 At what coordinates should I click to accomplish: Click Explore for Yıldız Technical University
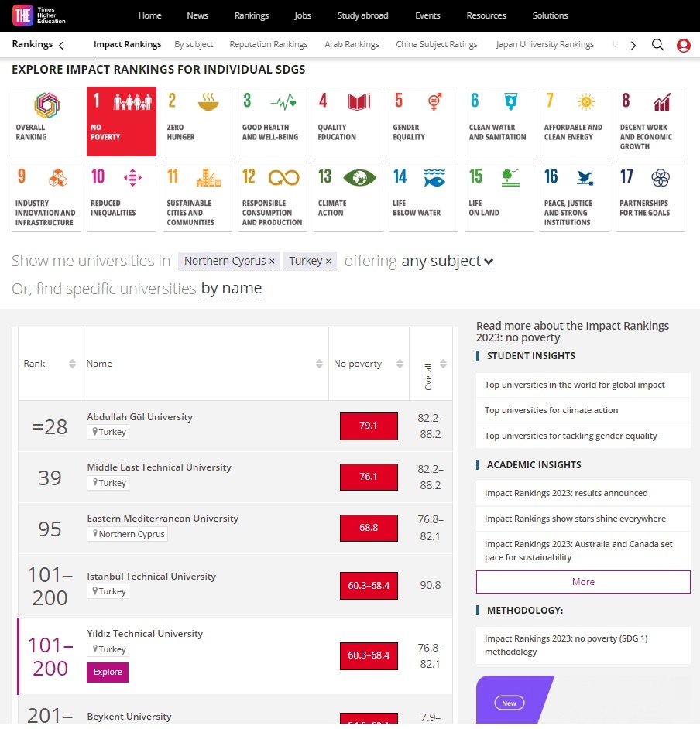108,672
